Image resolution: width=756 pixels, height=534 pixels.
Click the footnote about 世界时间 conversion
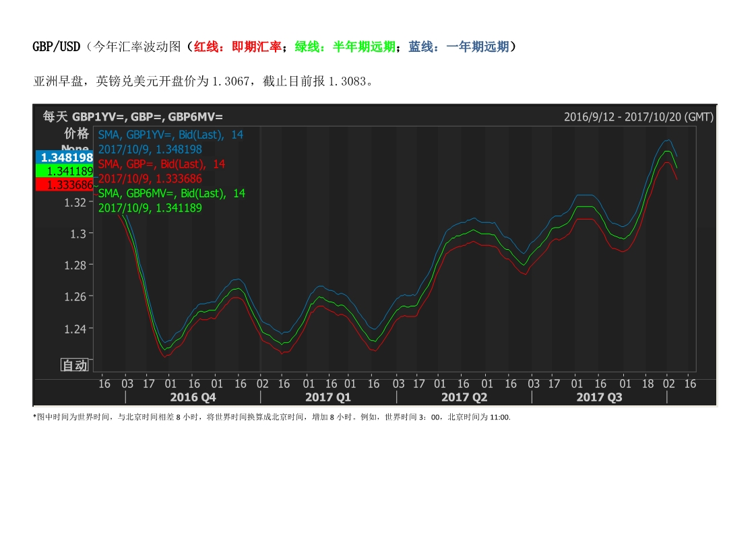(272, 418)
